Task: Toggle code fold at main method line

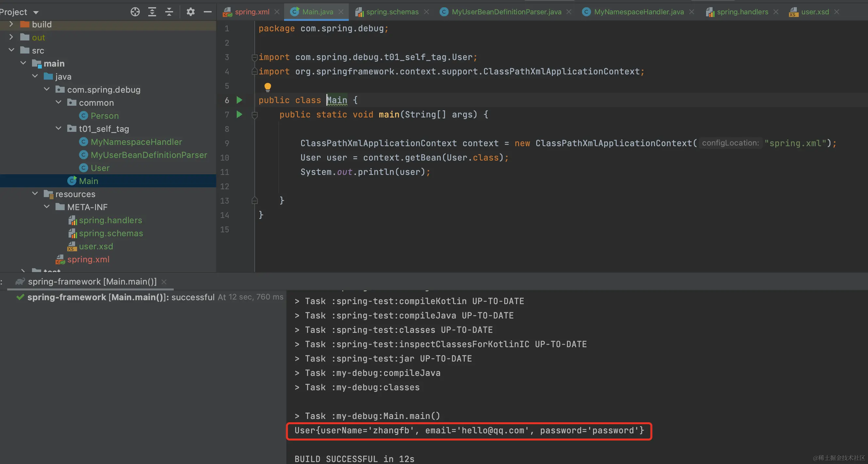Action: (255, 115)
